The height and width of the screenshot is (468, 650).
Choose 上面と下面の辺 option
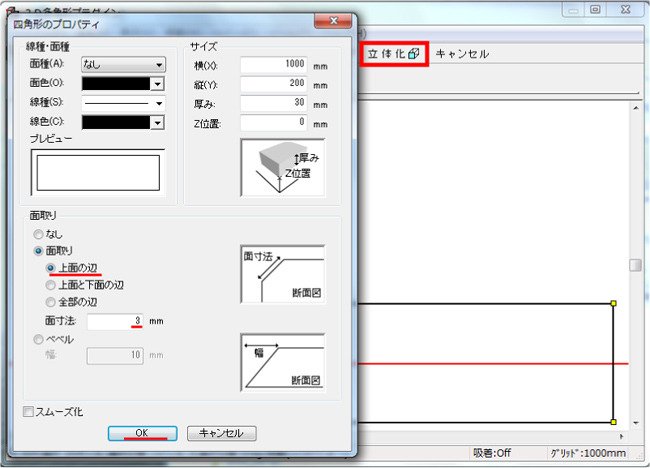[x=52, y=285]
